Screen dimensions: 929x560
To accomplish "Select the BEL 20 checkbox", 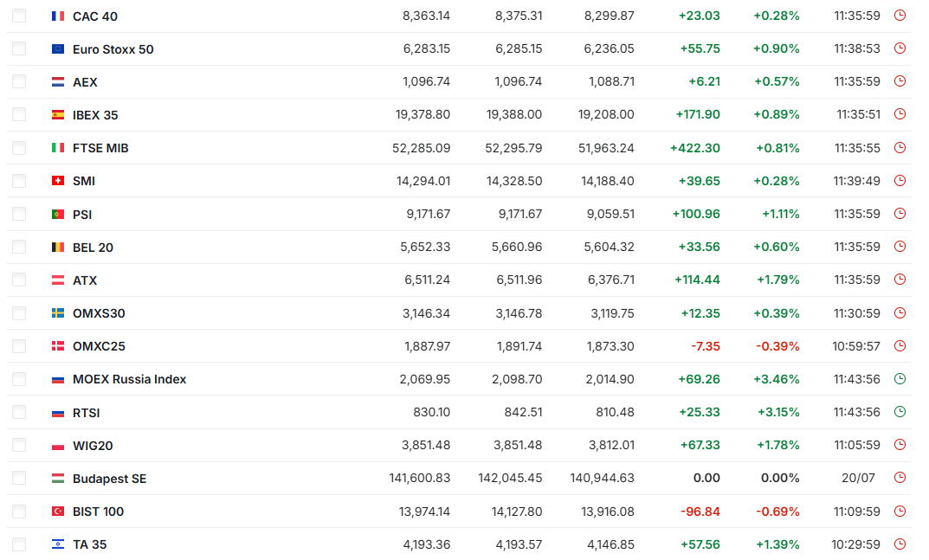I will point(19,247).
